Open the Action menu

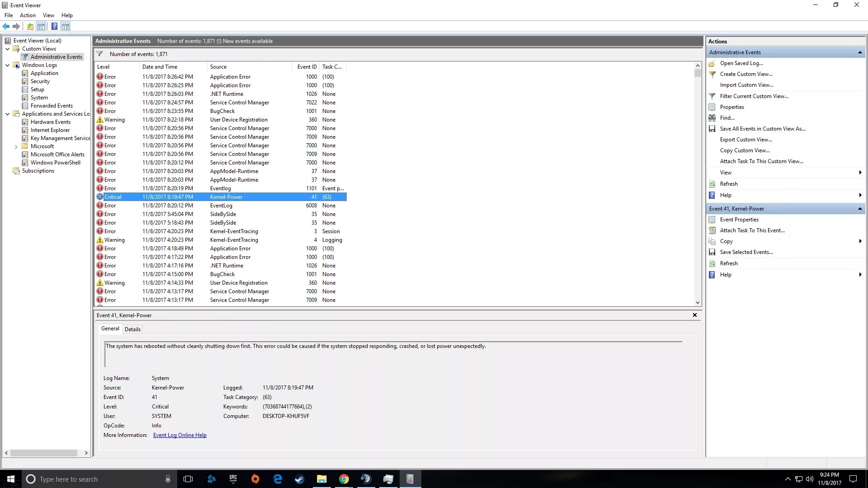(28, 15)
